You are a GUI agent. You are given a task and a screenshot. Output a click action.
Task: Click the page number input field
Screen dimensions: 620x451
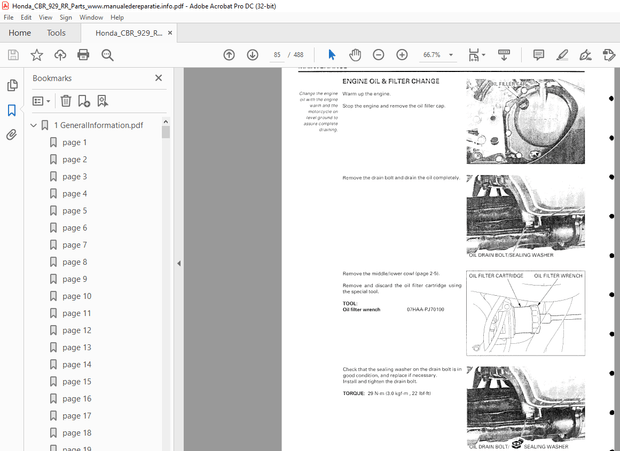pos(277,55)
